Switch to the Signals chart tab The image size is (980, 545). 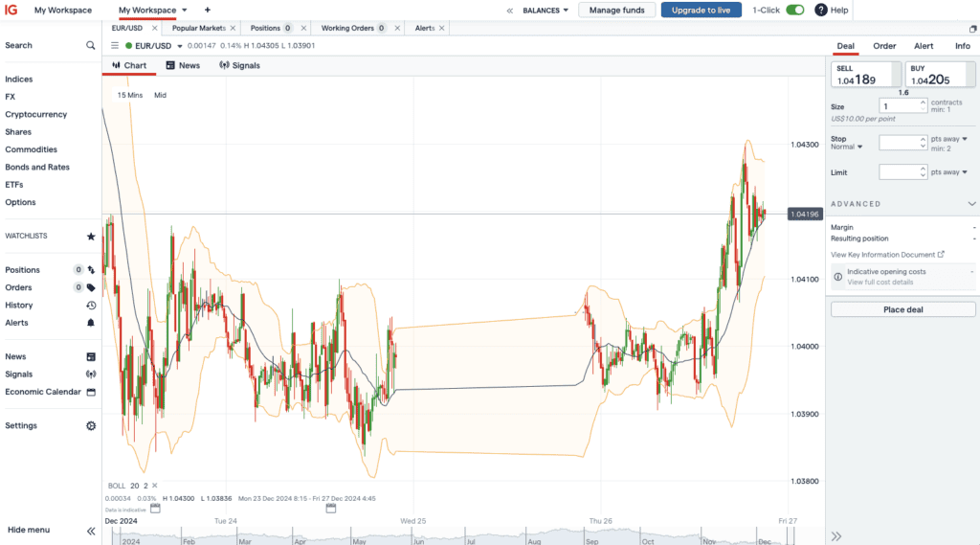(x=239, y=65)
